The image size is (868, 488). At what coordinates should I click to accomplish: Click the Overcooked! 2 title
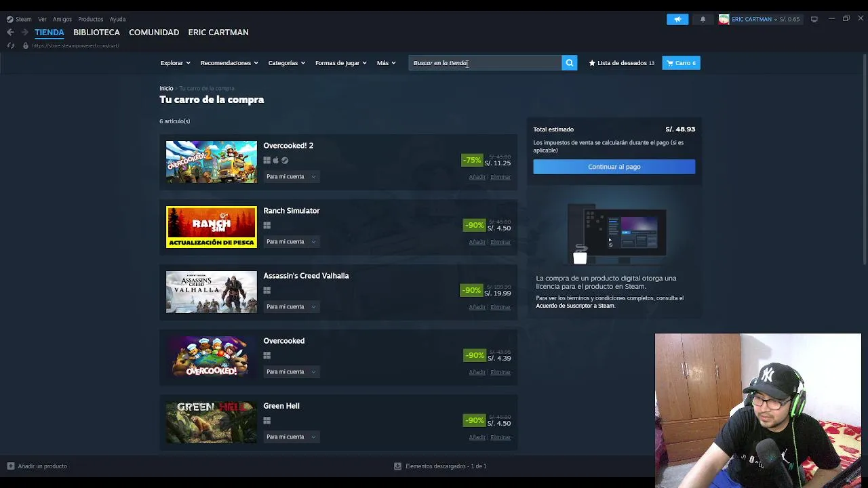tap(288, 146)
